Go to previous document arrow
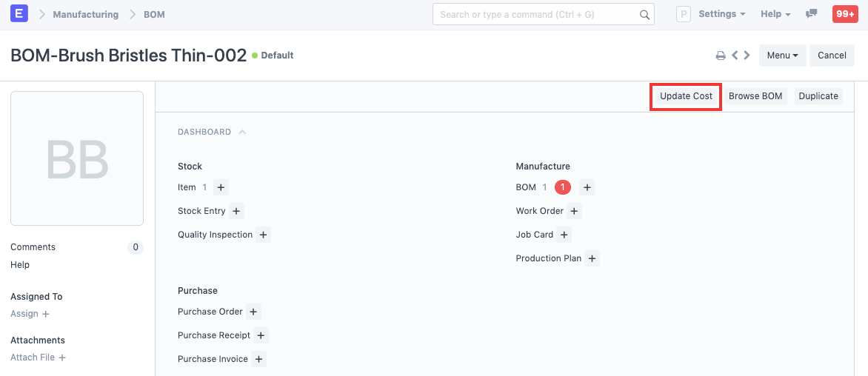 [735, 56]
